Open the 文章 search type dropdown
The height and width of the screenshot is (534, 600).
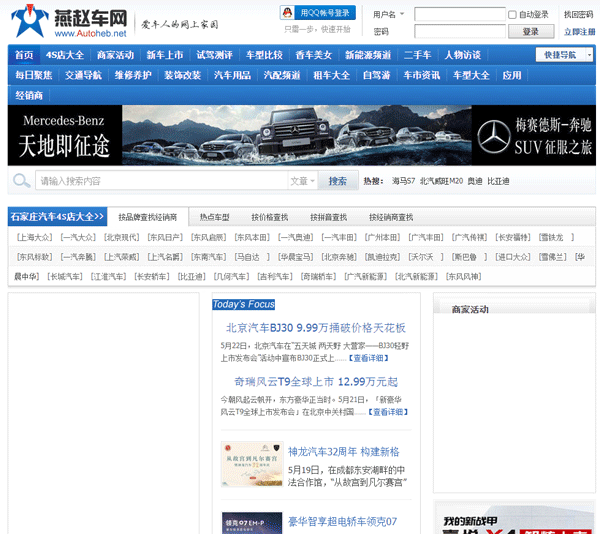point(303,181)
